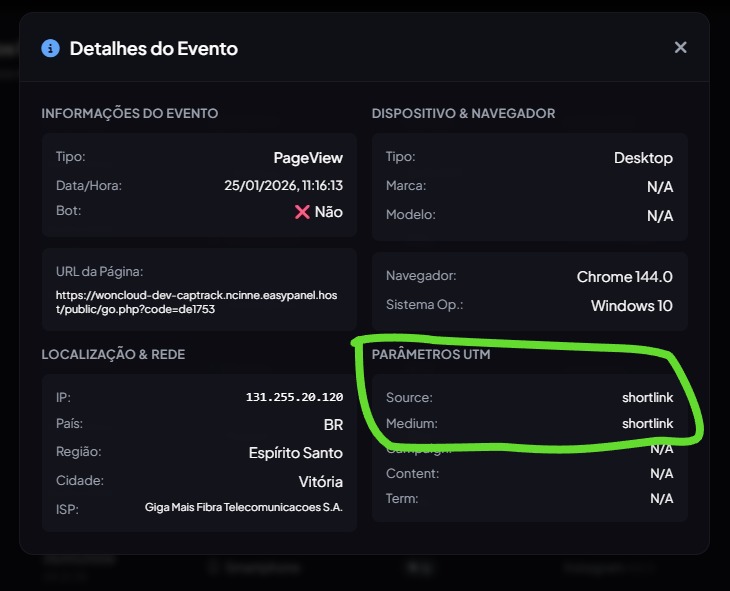Click the IP address 131.255.20.120
The height and width of the screenshot is (591, 730).
coord(294,397)
